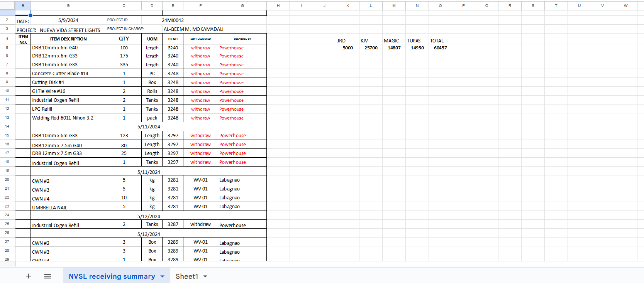Click the Rolls unit cell for GI Tie Wire

point(152,91)
